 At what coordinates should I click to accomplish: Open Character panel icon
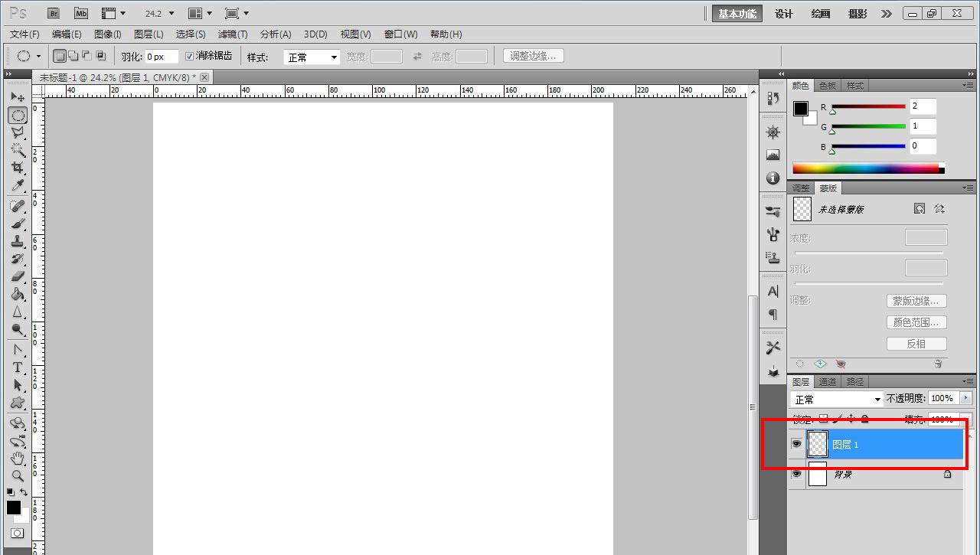[x=773, y=292]
